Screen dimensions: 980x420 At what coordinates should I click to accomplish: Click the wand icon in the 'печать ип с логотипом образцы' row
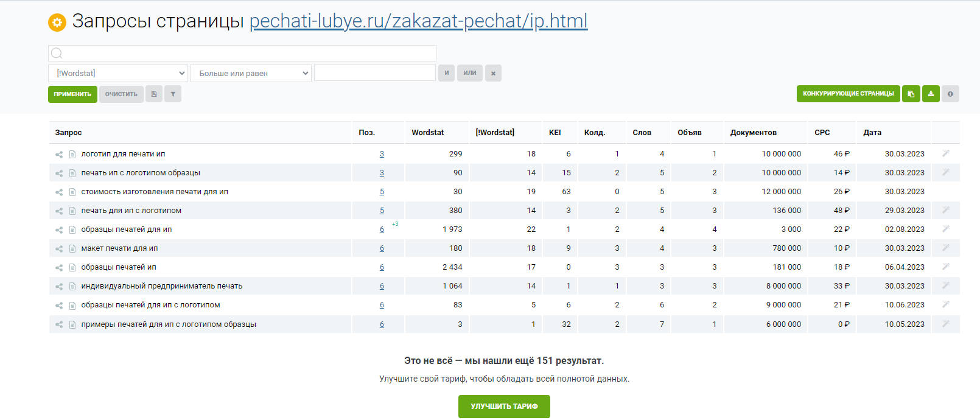tap(946, 172)
